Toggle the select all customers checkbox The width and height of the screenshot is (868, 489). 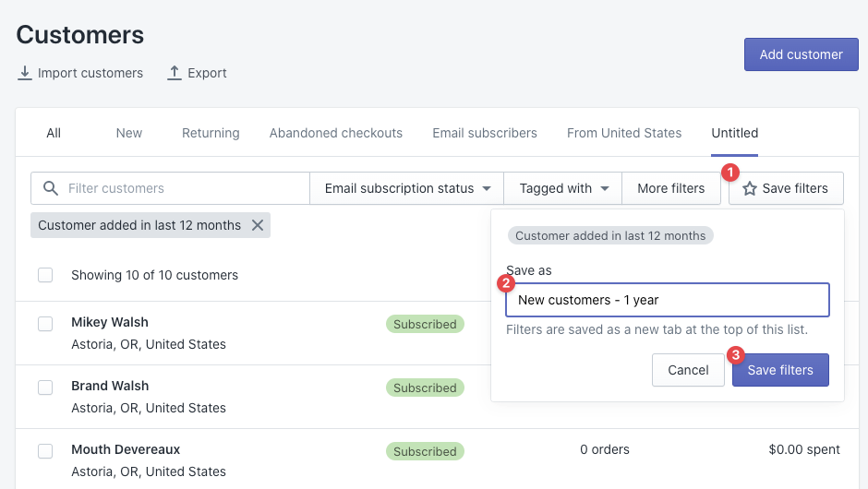[45, 275]
